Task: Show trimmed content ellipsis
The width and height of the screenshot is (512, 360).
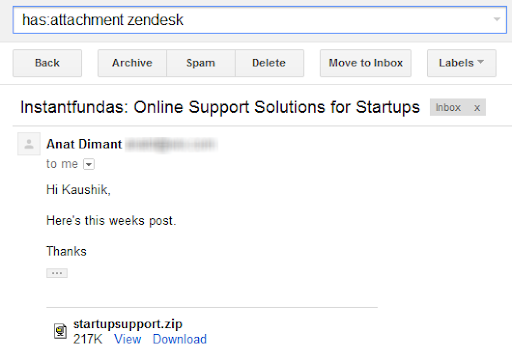Action: point(57,273)
